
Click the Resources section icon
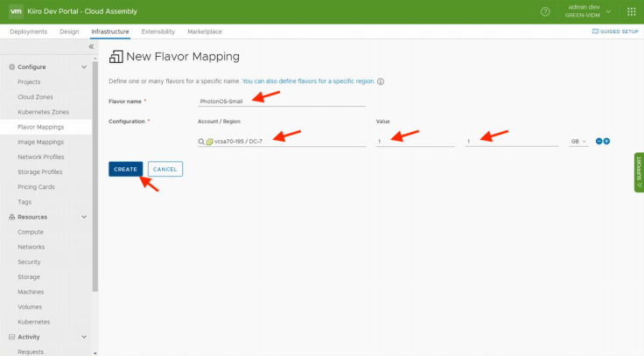(12, 217)
